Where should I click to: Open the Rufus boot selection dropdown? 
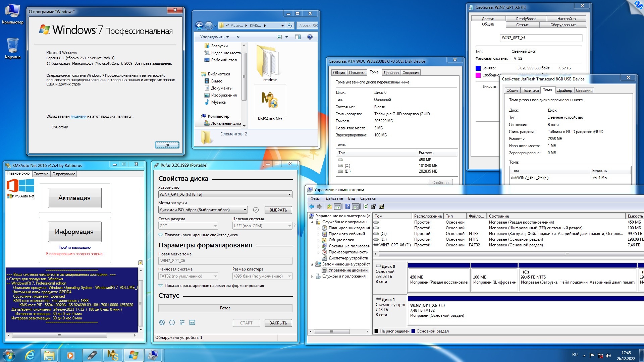[203, 210]
